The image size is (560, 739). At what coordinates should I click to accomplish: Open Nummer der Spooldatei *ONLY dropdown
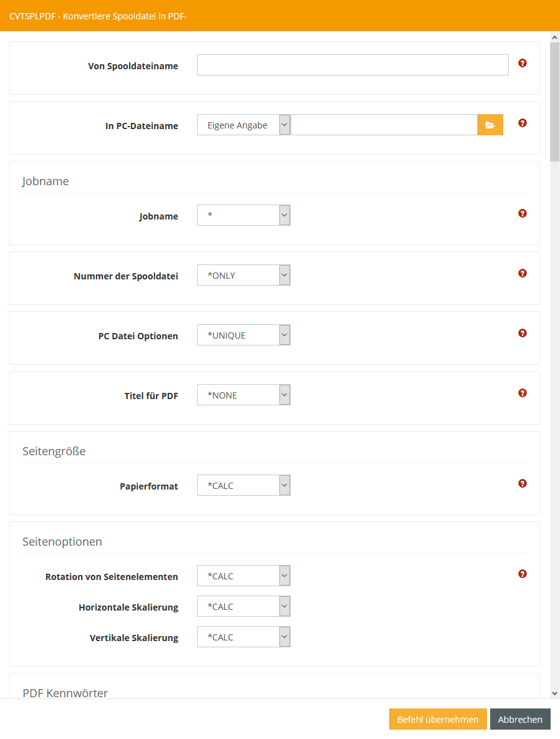[x=243, y=276]
